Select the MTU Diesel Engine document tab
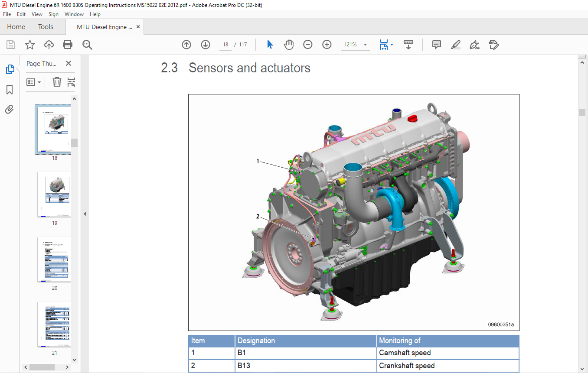This screenshot has height=373, width=588. click(105, 27)
